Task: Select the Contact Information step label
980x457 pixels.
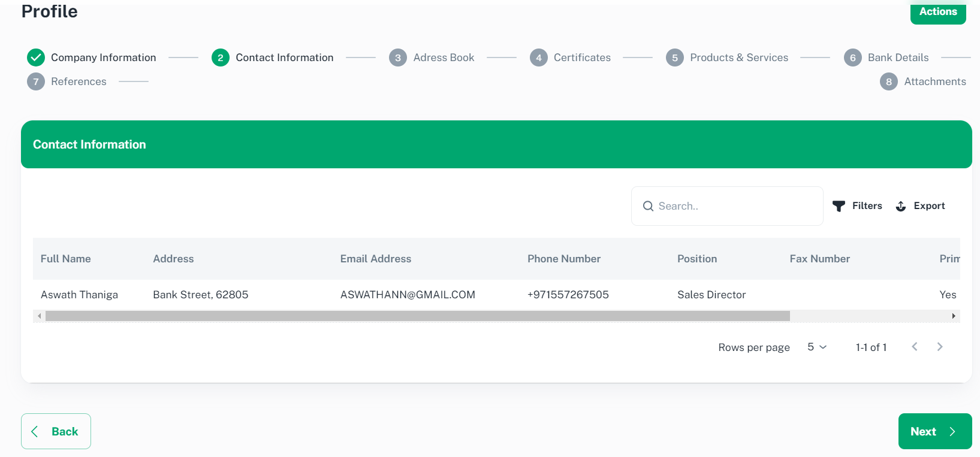Action: [284, 57]
